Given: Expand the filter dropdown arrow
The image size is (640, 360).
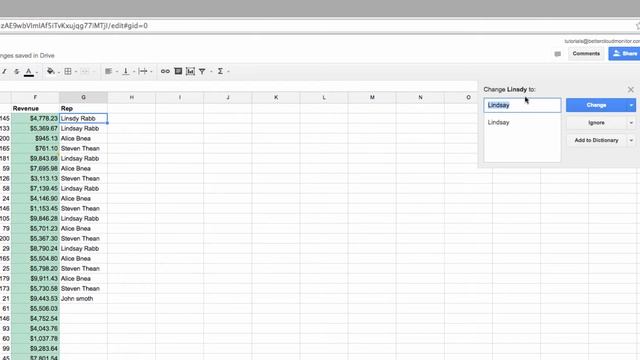Looking at the screenshot, I should pyautogui.click(x=211, y=72).
